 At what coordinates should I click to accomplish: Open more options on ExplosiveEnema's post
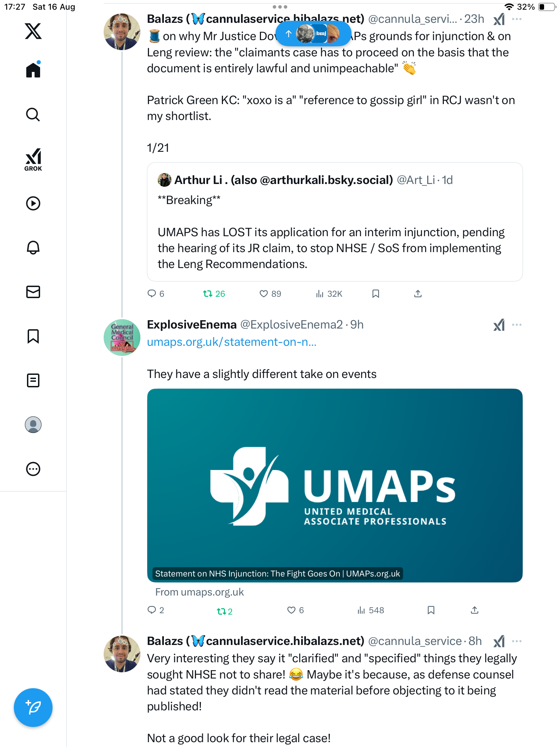(x=517, y=325)
